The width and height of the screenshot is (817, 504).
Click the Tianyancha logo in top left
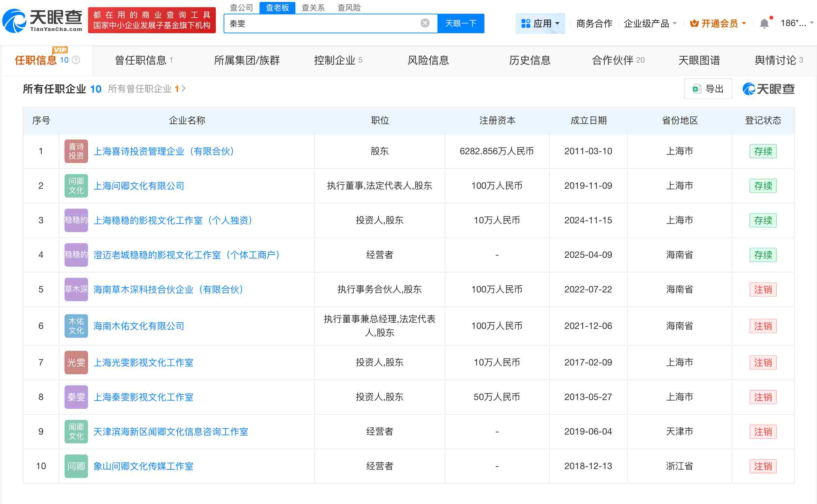pos(43,21)
